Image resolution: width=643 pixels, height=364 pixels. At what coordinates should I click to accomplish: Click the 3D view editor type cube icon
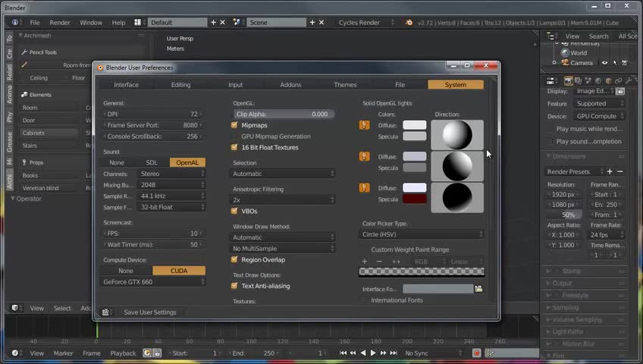coord(15,308)
